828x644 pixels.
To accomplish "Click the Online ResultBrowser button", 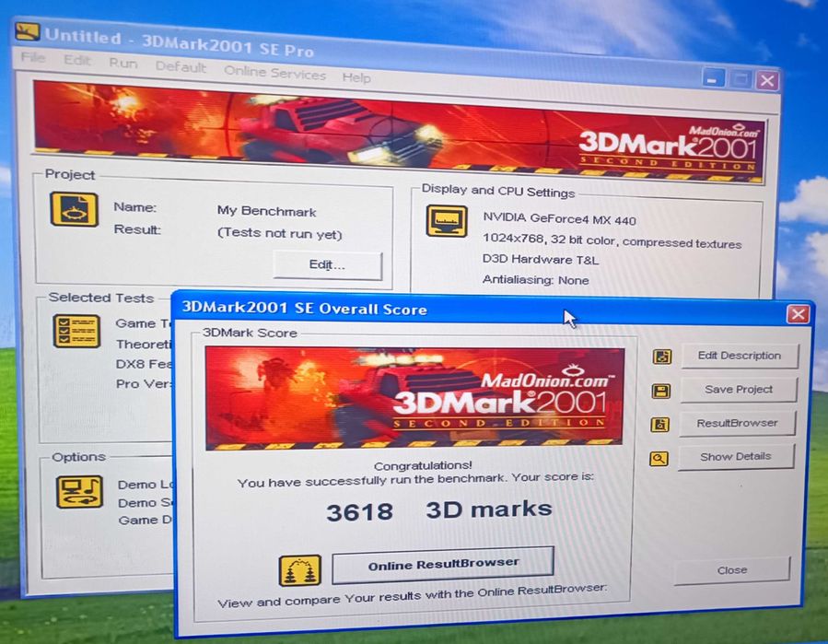I will coord(443,565).
